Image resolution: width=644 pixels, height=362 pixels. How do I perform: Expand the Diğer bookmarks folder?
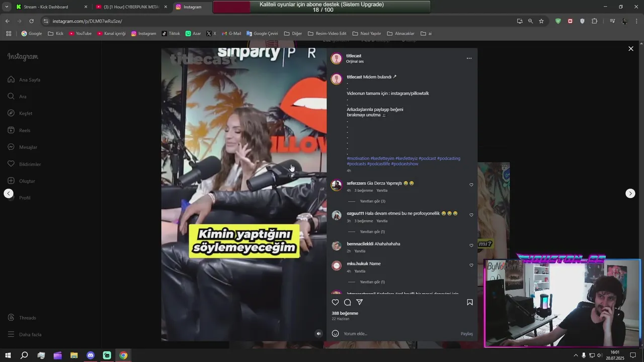293,34
